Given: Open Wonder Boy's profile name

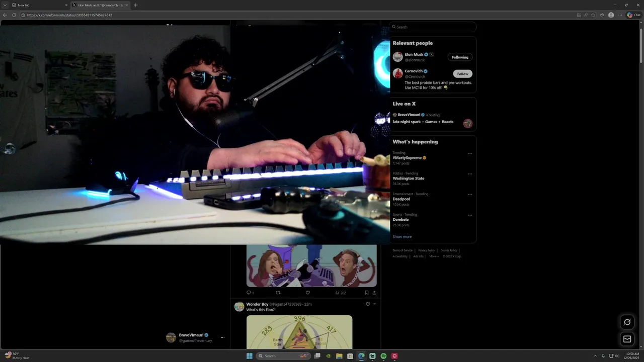Looking at the screenshot, I should pyautogui.click(x=257, y=304).
